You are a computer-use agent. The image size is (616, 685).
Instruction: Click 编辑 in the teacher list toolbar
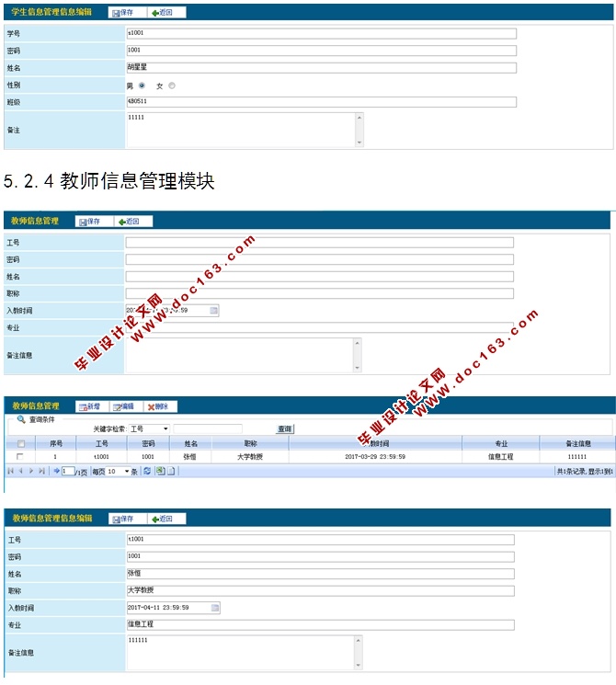point(123,406)
